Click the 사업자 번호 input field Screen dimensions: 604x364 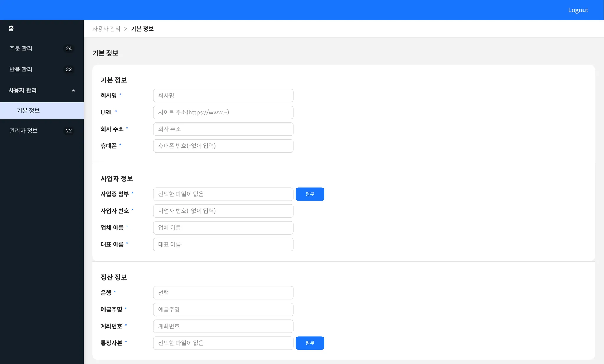tap(223, 211)
